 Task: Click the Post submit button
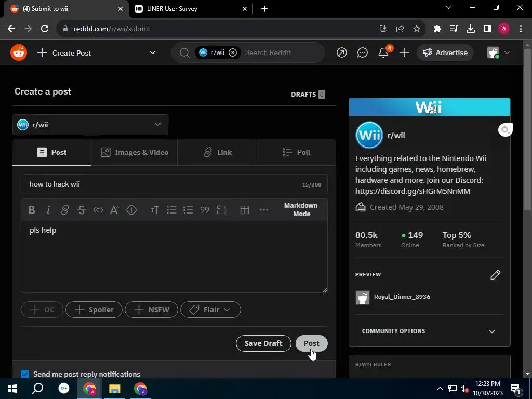point(312,343)
